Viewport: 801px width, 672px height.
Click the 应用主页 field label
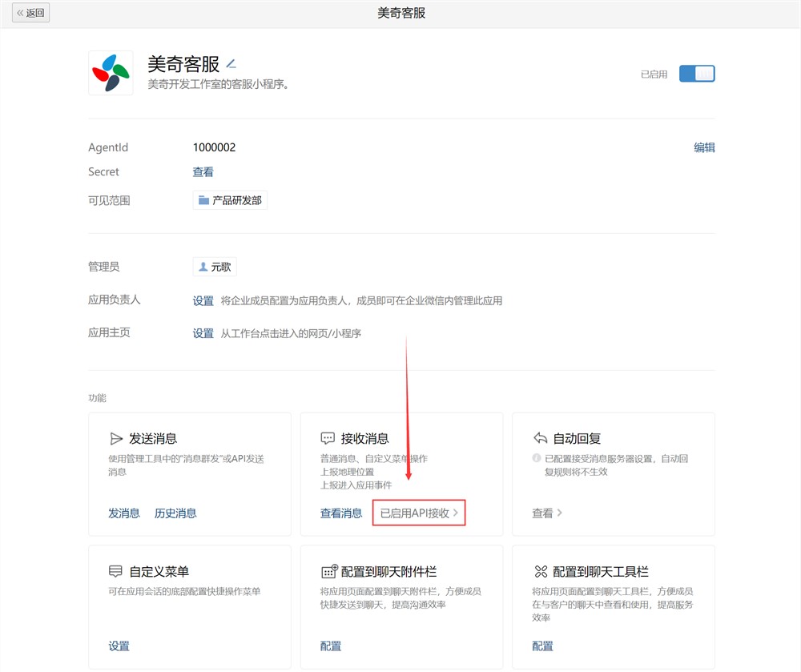pyautogui.click(x=109, y=332)
